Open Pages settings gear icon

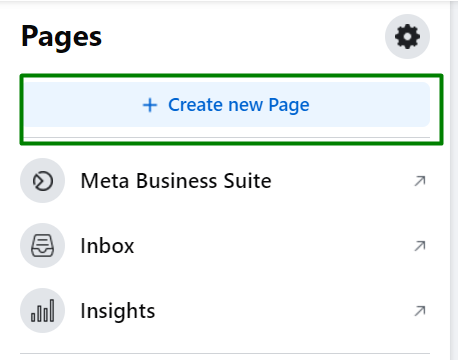pyautogui.click(x=407, y=36)
